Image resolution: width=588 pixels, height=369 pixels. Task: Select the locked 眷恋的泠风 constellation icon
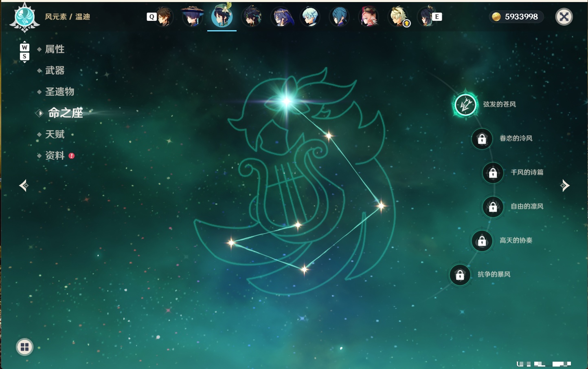482,139
